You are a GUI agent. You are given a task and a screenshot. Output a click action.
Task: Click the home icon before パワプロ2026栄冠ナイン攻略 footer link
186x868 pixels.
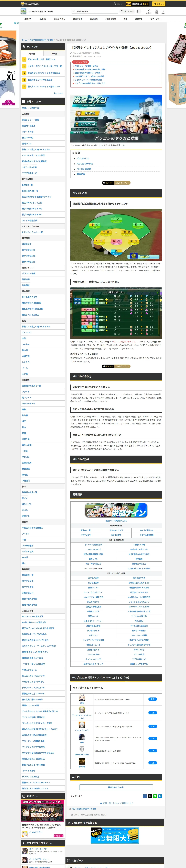(70, 809)
